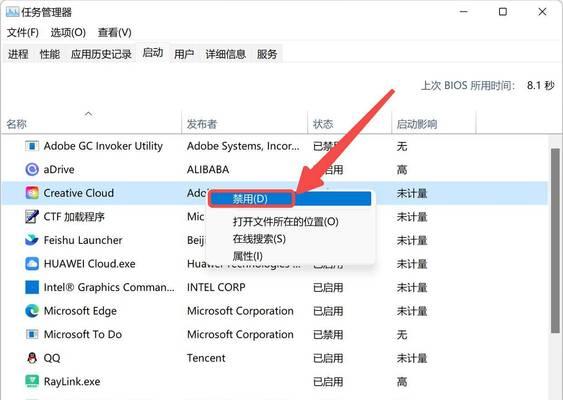Select the Creative Cloud icon
Image resolution: width=563 pixels, height=400 pixels.
point(32,193)
